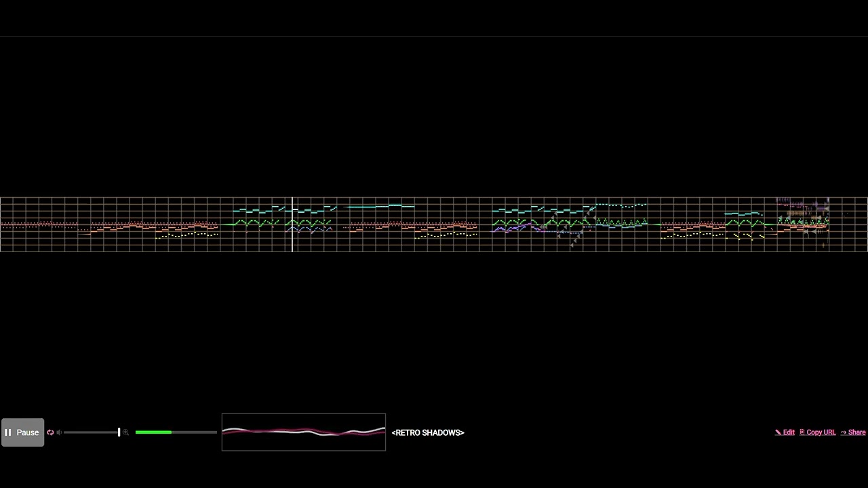
Task: Toggle the pink loop icon
Action: click(50, 432)
